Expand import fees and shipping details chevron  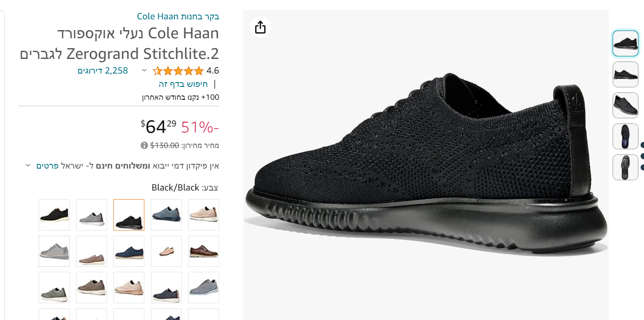pyautogui.click(x=28, y=166)
